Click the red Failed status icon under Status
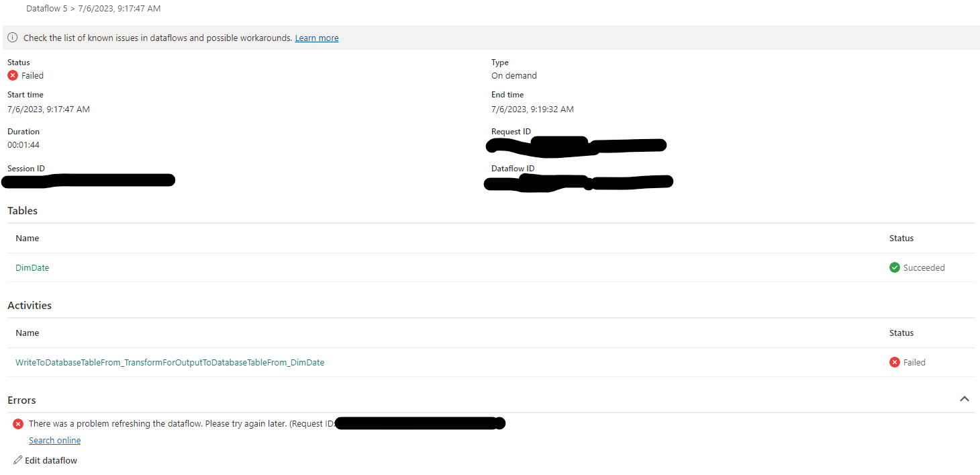 (x=13, y=75)
